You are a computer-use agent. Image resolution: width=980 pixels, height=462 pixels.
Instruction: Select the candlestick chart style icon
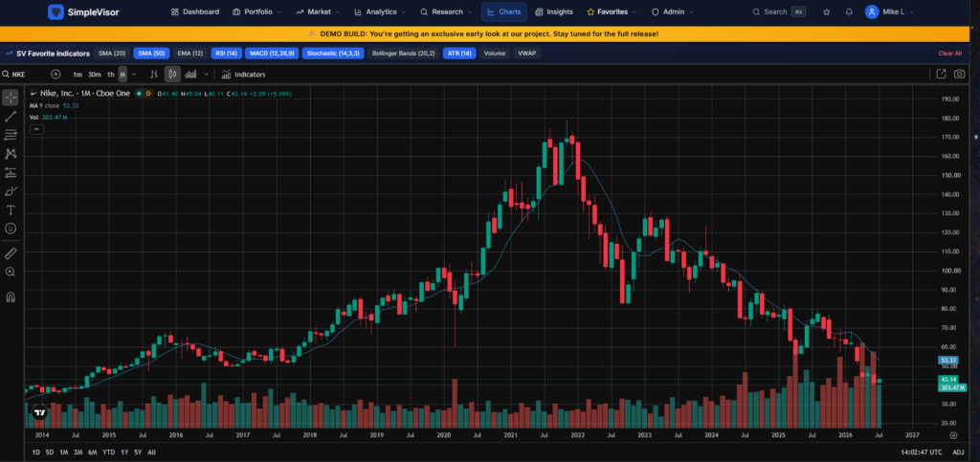coord(172,75)
